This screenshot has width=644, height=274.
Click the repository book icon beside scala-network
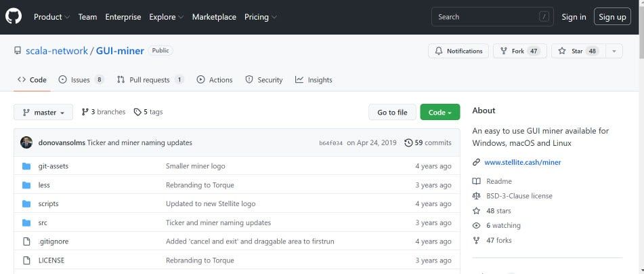(17, 51)
